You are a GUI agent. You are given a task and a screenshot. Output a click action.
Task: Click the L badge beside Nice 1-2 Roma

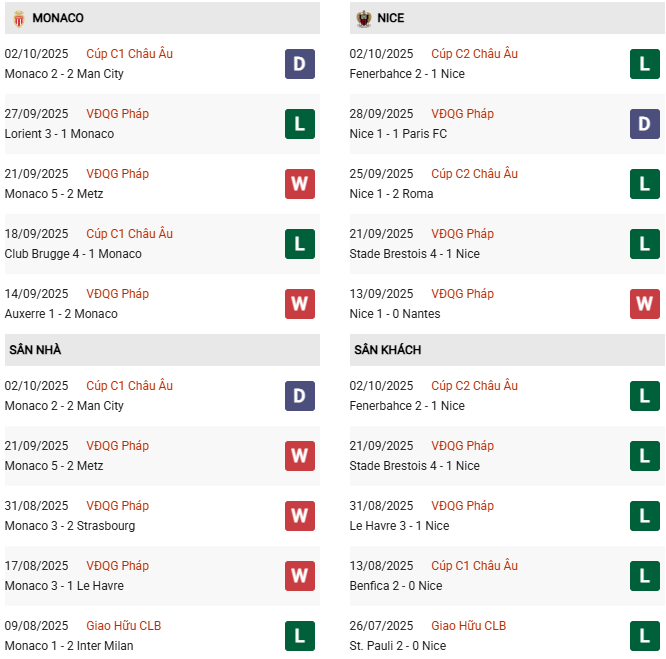click(645, 184)
